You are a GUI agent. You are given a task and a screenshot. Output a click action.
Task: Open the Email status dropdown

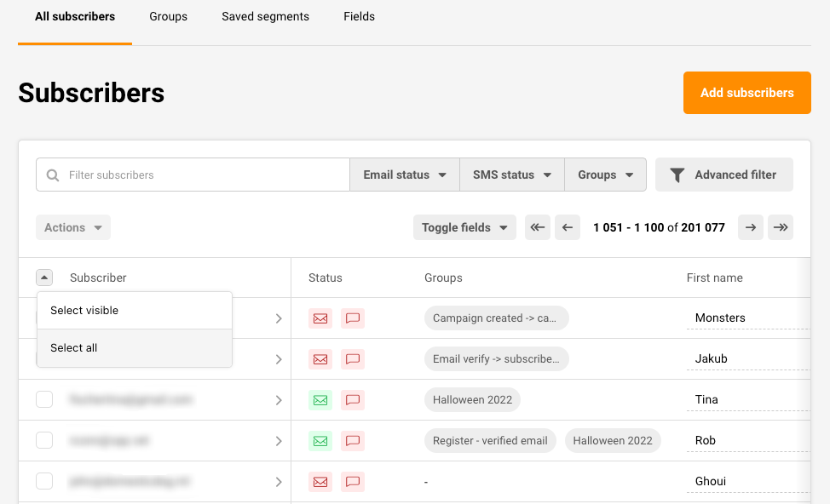pos(405,175)
